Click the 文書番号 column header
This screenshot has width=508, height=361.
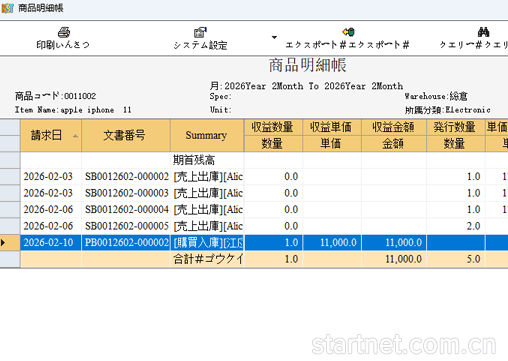pyautogui.click(x=126, y=135)
